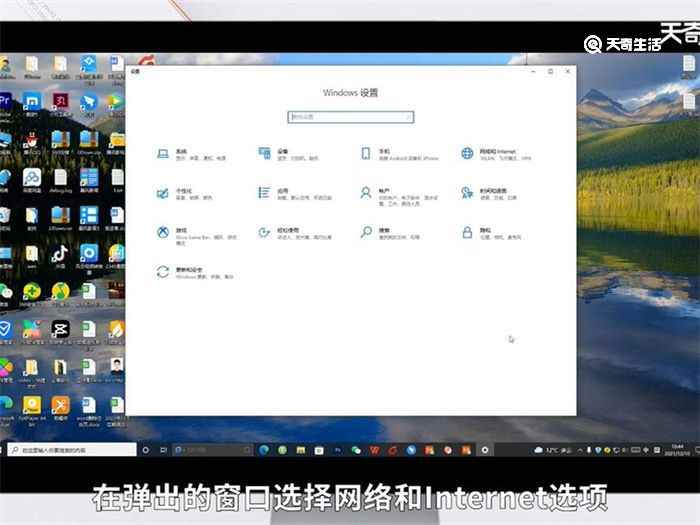Open 时间和语言 (Time & Language) settings
The height and width of the screenshot is (525, 700).
[489, 194]
